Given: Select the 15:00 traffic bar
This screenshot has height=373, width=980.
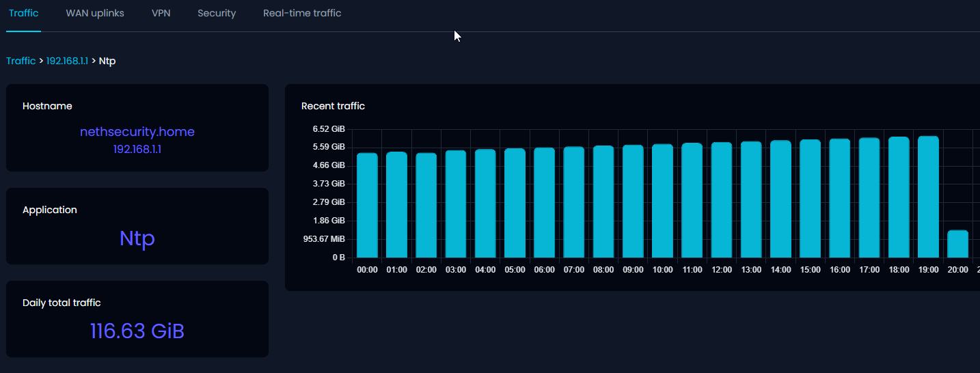Looking at the screenshot, I should [810, 199].
